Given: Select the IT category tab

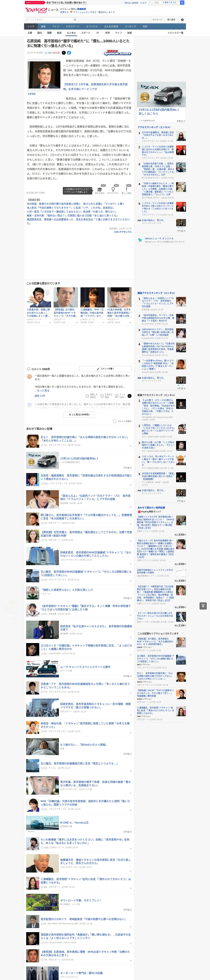Looking at the screenshot, I should point(98,33).
